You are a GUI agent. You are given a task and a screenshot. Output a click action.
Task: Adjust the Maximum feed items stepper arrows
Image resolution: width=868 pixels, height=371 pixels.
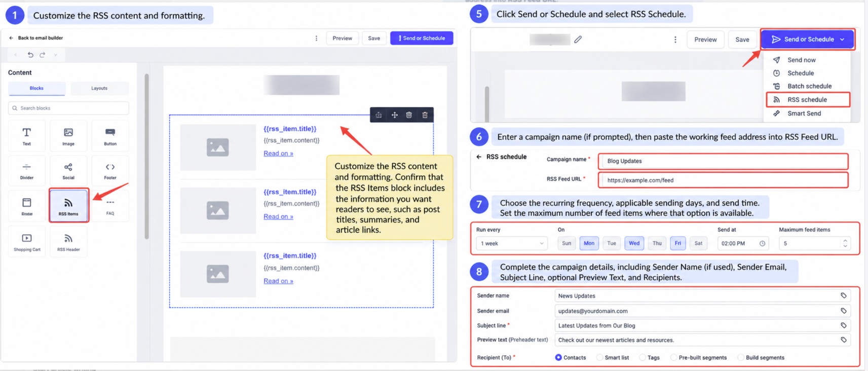click(x=845, y=243)
